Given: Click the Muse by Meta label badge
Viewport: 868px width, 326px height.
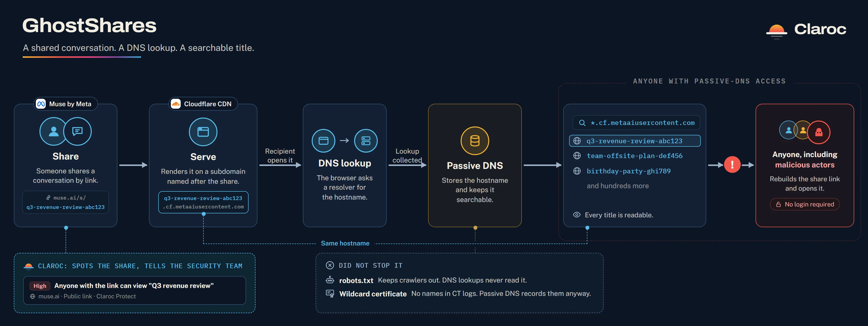Looking at the screenshot, I should pos(66,104).
